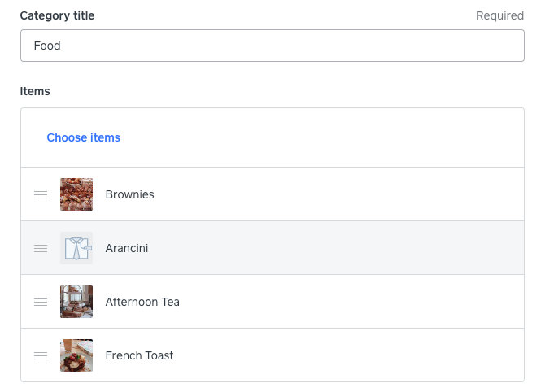Click the Category title label

57,15
